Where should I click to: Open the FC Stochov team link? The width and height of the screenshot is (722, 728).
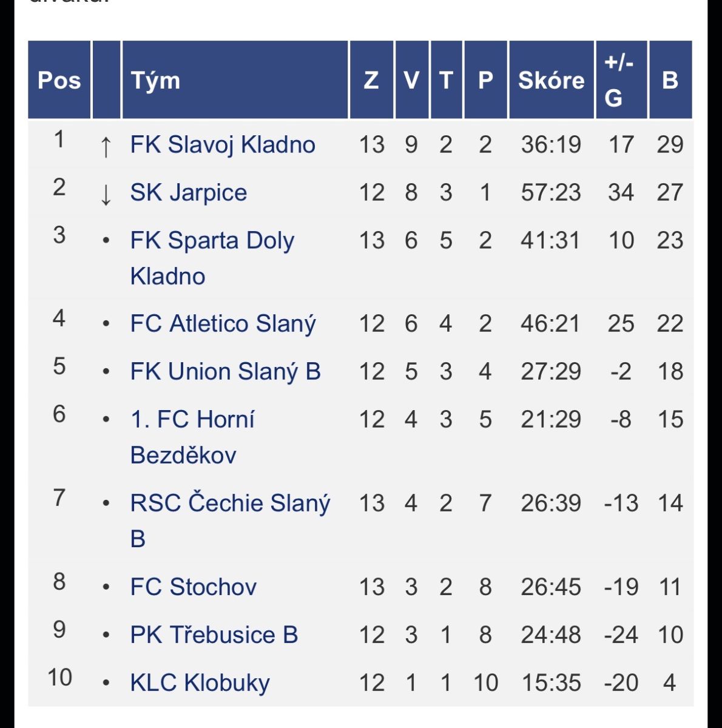pyautogui.click(x=193, y=587)
